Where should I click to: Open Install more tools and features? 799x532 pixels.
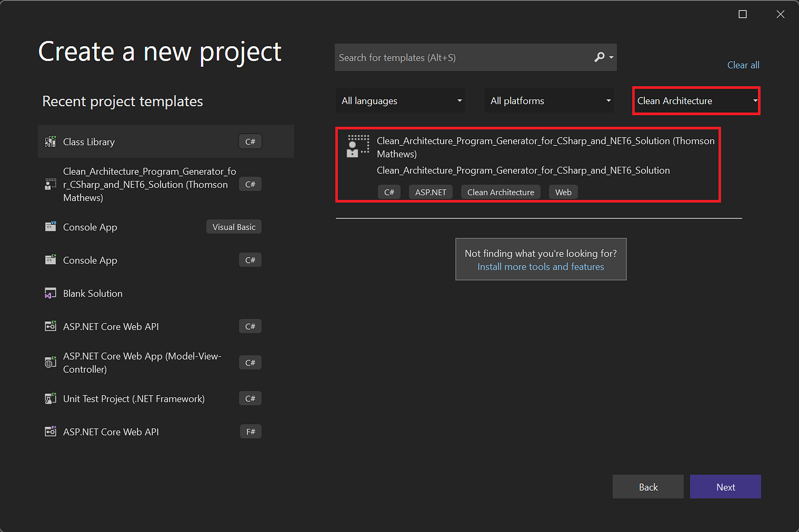(540, 267)
